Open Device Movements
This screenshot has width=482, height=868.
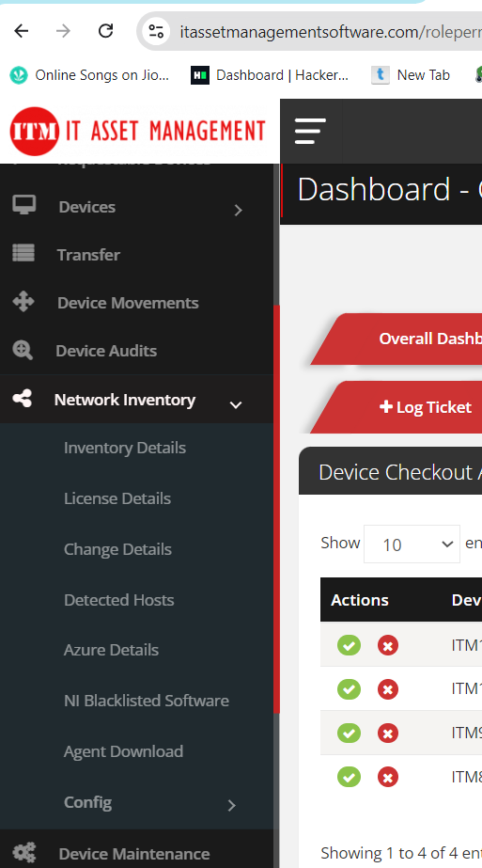point(128,303)
